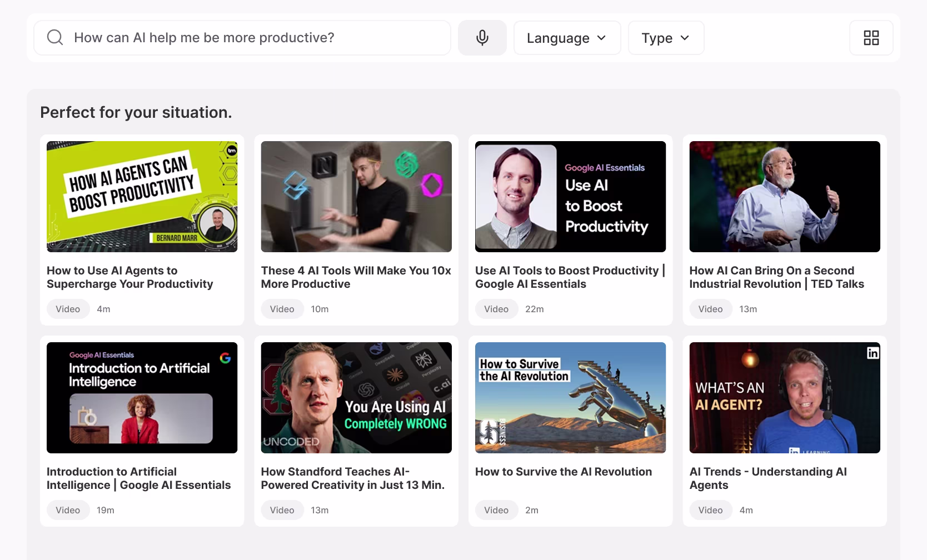Screen dimensions: 927x560
Task: Open 'Use AI Tools to Boost Productivity' title link
Action: (x=570, y=277)
